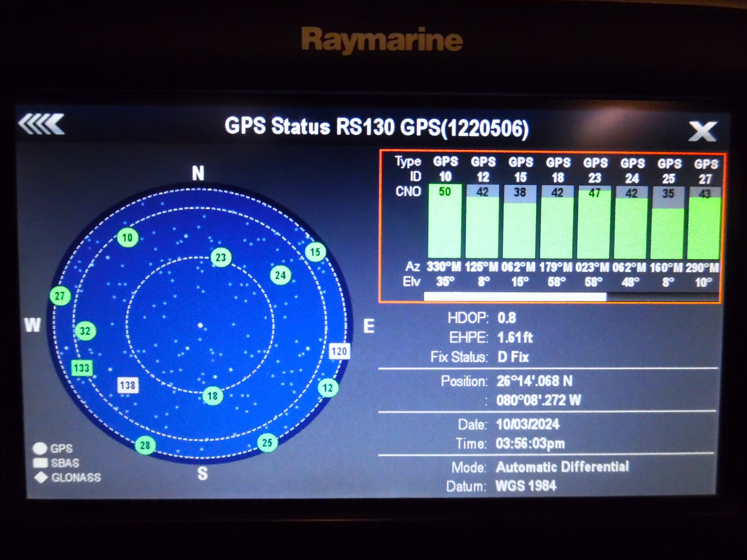Image resolution: width=747 pixels, height=560 pixels.
Task: Select satellite 10 on sky view
Action: coord(128,237)
